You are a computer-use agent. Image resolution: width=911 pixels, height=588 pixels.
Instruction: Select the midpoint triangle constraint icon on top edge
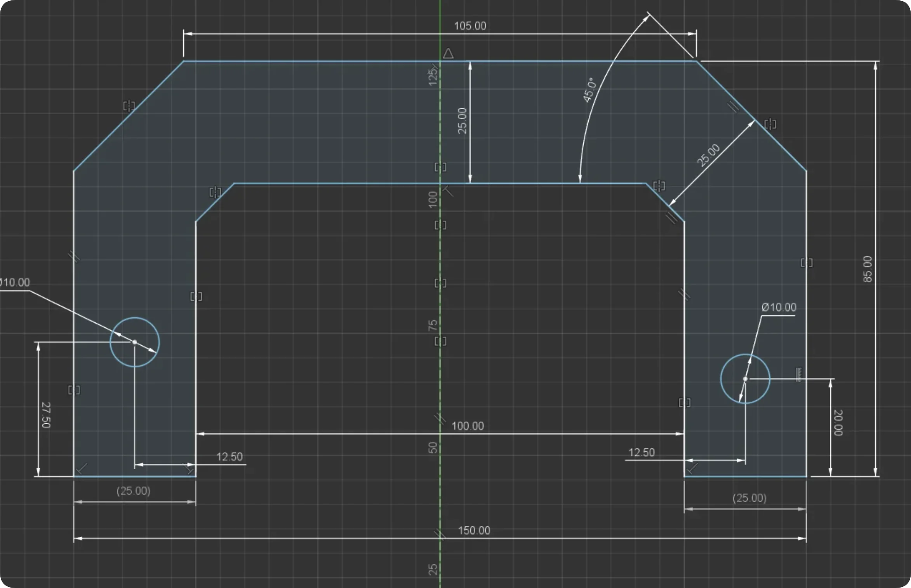pos(448,53)
